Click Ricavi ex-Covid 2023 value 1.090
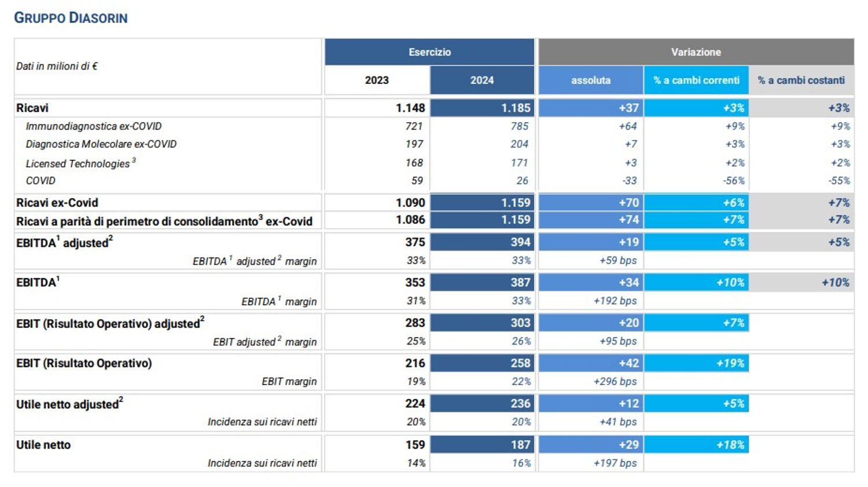868x487 pixels. tap(410, 203)
